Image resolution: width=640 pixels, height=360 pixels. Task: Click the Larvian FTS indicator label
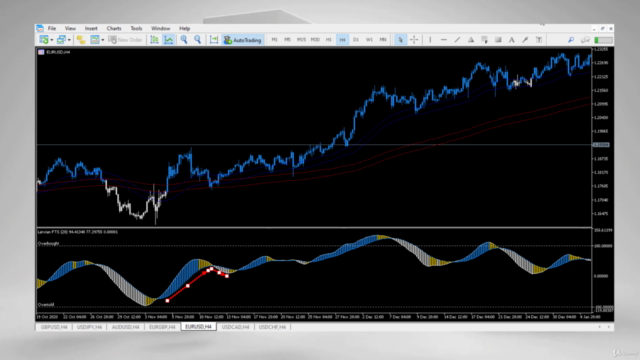tap(78, 232)
